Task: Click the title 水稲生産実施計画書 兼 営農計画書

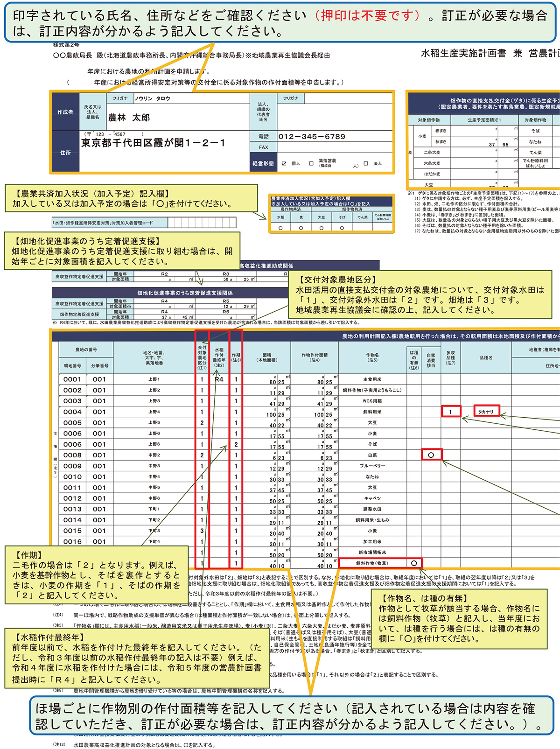Action: [490, 53]
